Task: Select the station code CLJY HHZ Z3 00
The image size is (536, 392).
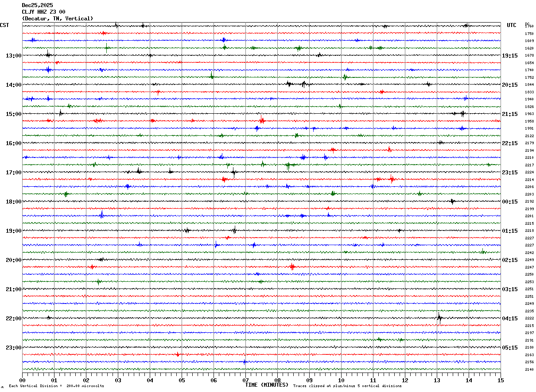Action: 43,12
